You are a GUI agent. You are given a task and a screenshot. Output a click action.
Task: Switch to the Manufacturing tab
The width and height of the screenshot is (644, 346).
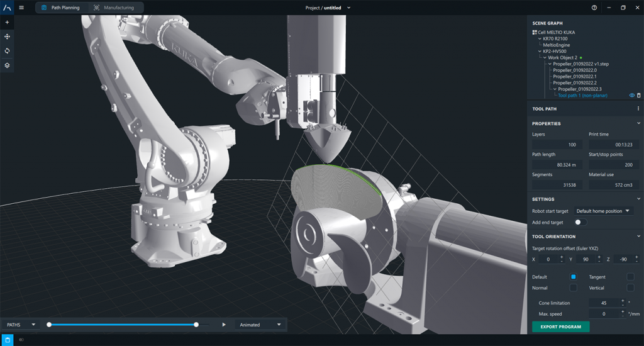pos(114,8)
